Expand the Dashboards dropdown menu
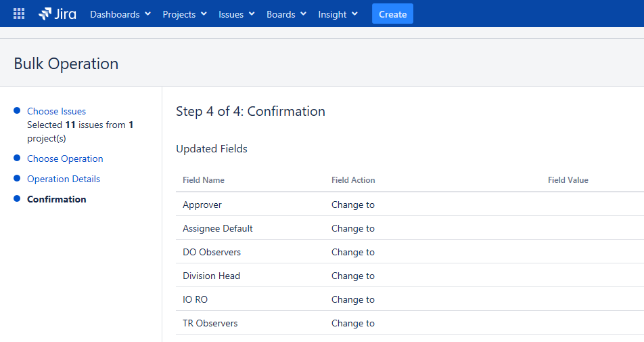The image size is (644, 342). (x=120, y=14)
